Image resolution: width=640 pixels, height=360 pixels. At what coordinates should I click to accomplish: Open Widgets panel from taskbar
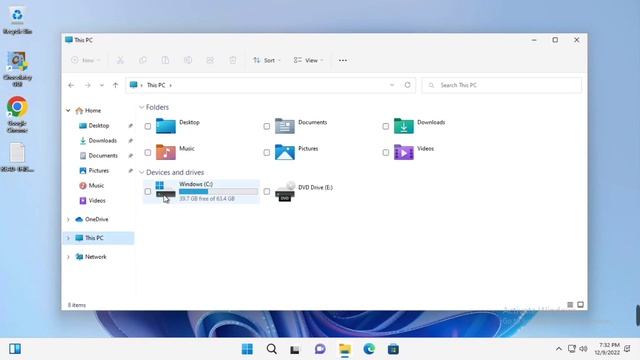tap(15, 349)
